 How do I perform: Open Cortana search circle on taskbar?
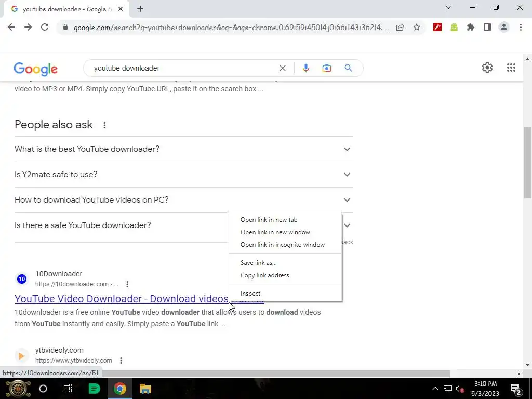click(x=43, y=389)
